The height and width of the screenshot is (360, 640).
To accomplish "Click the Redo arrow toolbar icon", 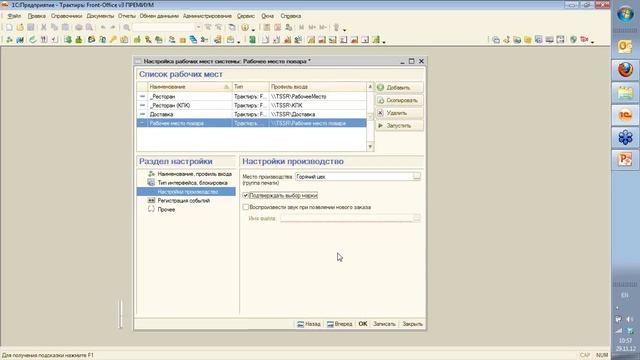I will [x=113, y=27].
